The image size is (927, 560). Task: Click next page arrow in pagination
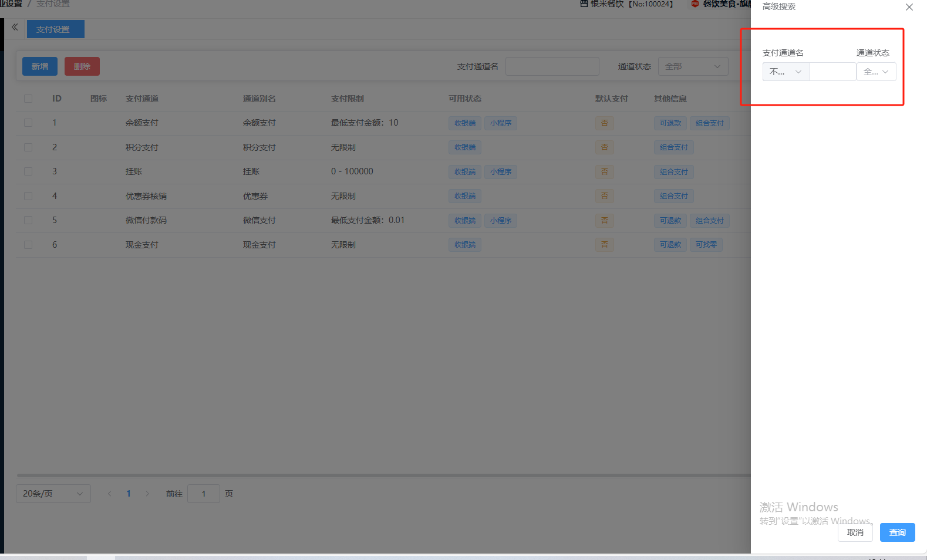[147, 494]
